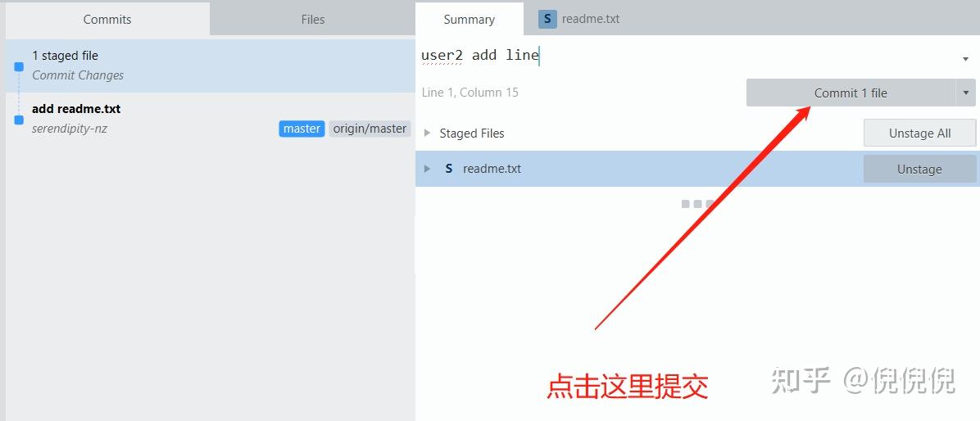Expand the readme.txt staged file row

[x=428, y=169]
